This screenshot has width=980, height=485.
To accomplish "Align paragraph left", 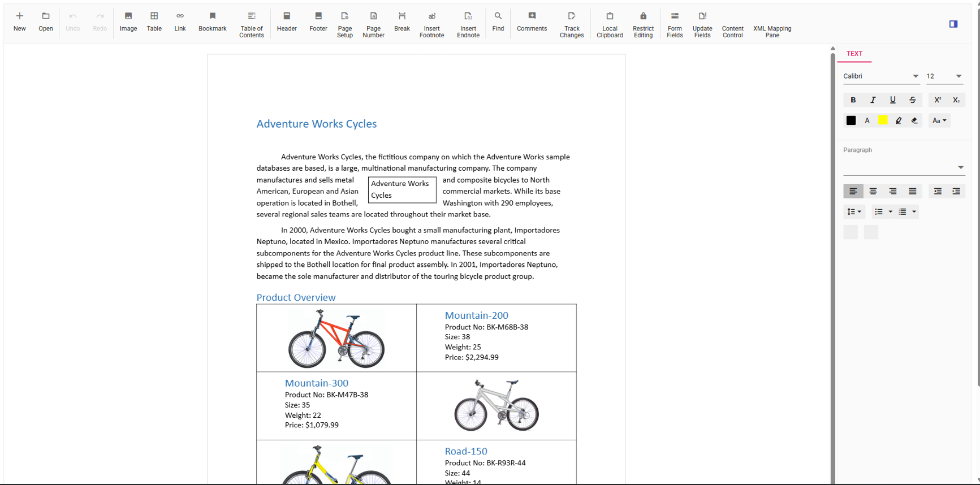I will pyautogui.click(x=853, y=192).
